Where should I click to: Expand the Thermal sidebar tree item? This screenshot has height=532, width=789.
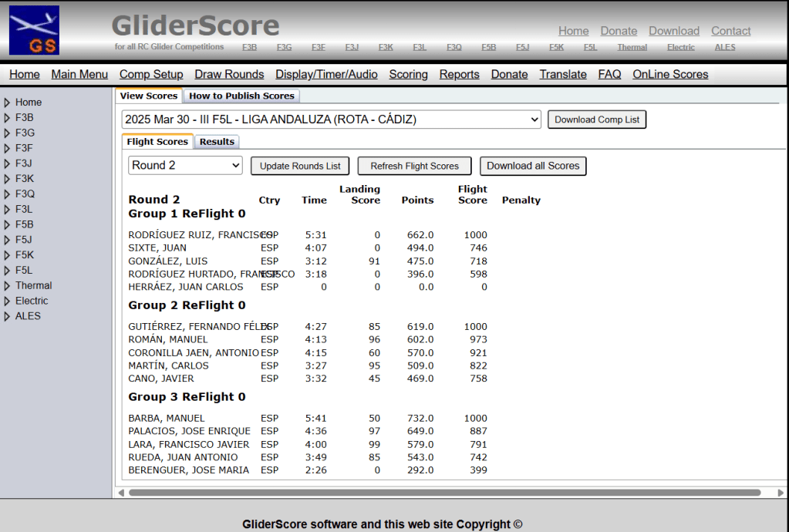click(7, 286)
